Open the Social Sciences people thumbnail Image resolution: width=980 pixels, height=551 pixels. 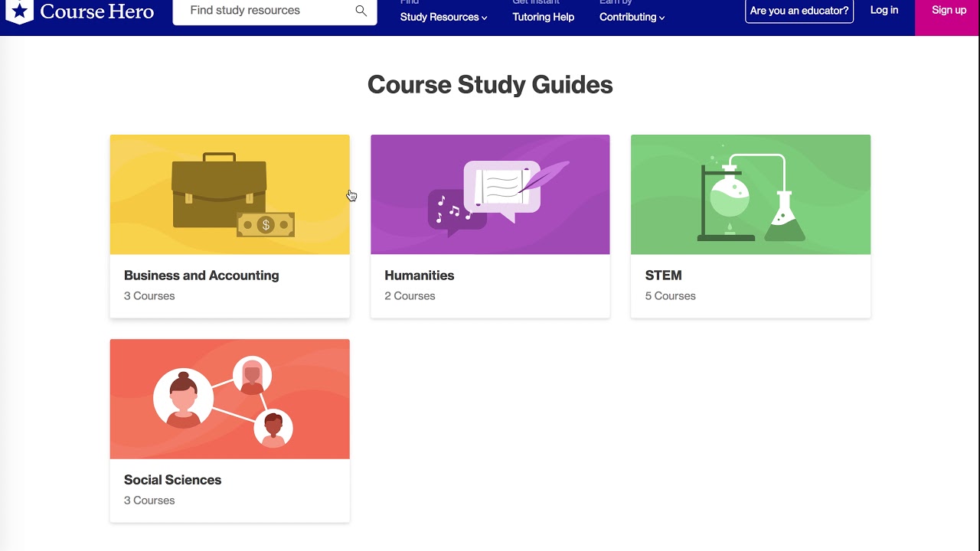click(230, 399)
